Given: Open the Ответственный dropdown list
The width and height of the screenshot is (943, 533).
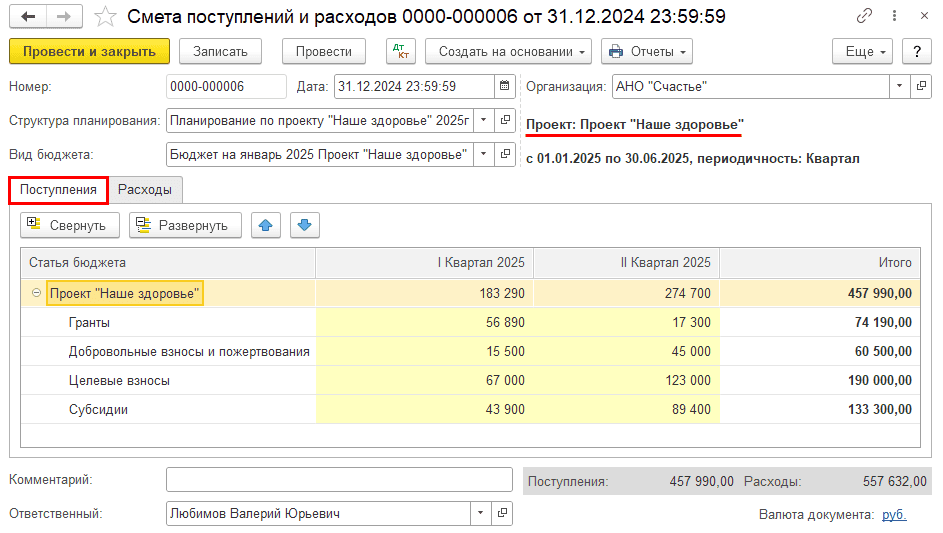Looking at the screenshot, I should (x=481, y=514).
